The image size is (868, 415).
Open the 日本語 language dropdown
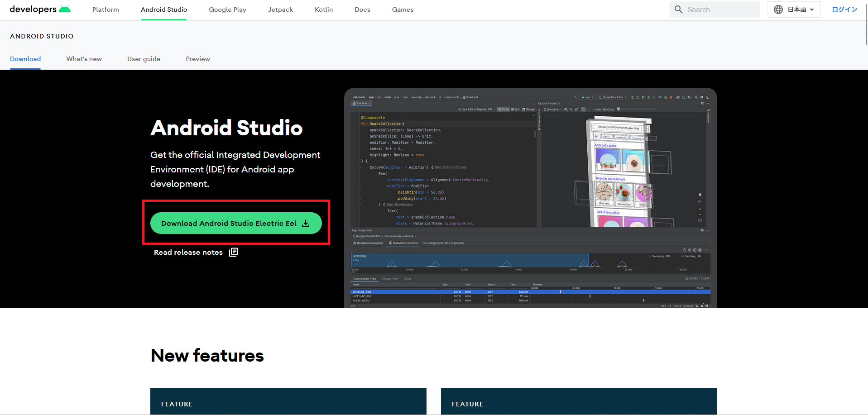pyautogui.click(x=794, y=10)
